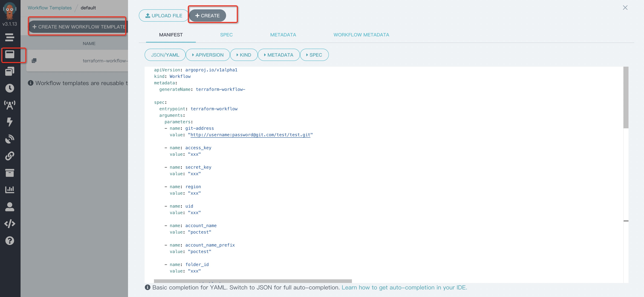Open Cron Workflows clock icon

10,88
